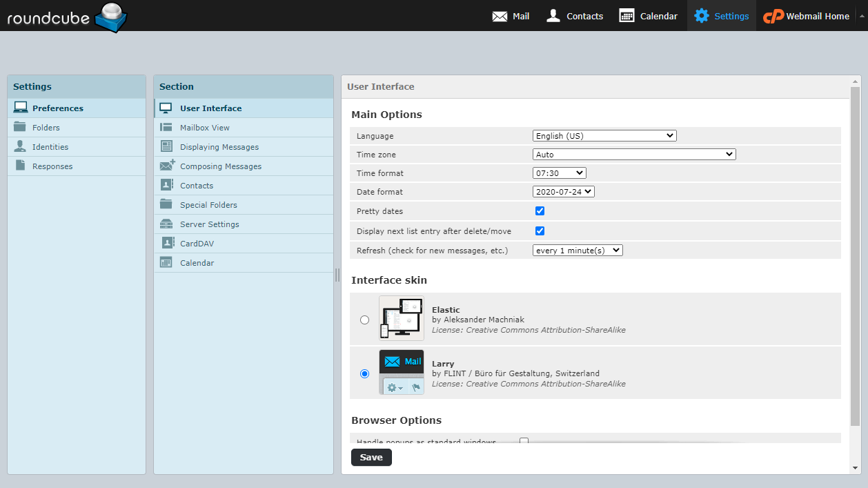Viewport: 868px width, 488px height.
Task: Uncheck Display next list entry after delete/move
Action: tap(539, 231)
